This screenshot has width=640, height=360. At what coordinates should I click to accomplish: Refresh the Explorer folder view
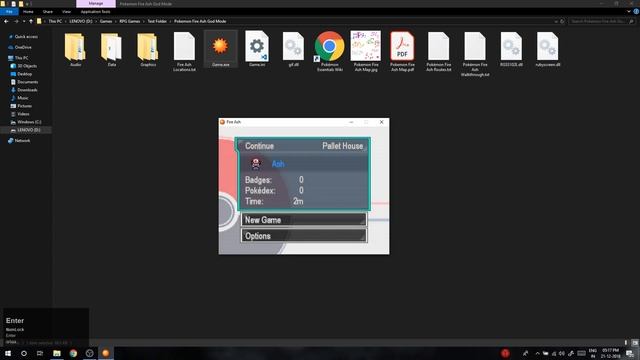562,21
